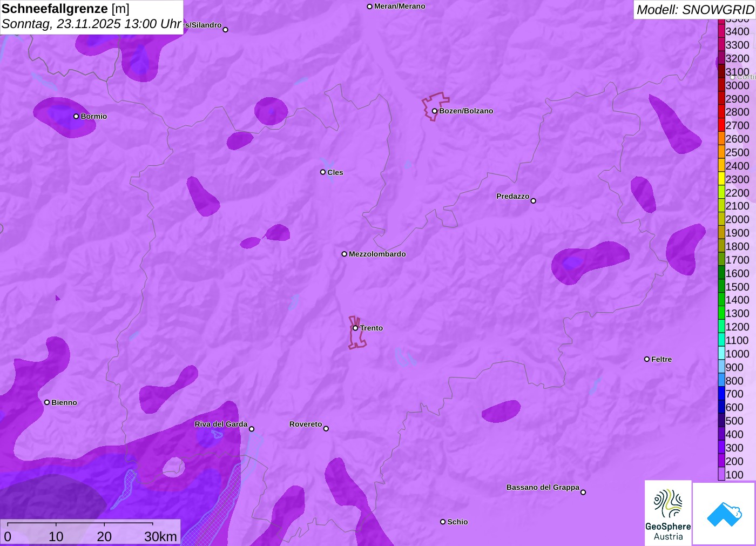Click the blue house and cloud logo
Image resolution: width=756 pixels, height=546 pixels.
724,514
